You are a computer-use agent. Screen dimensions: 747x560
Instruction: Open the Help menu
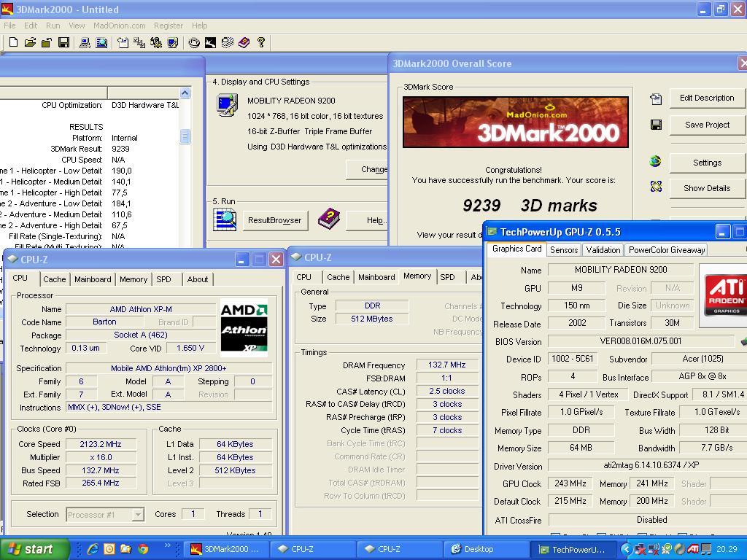click(200, 26)
